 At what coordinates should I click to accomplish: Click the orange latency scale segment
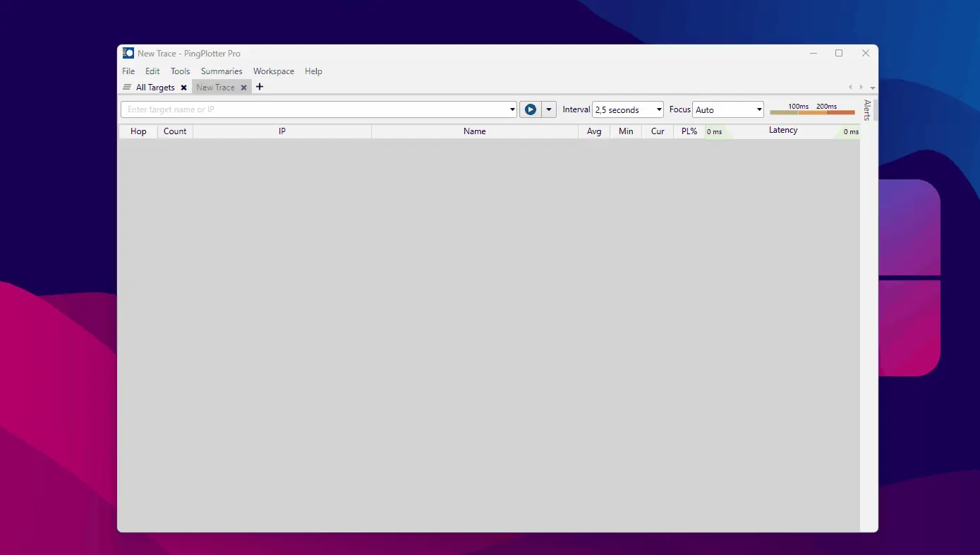813,112
